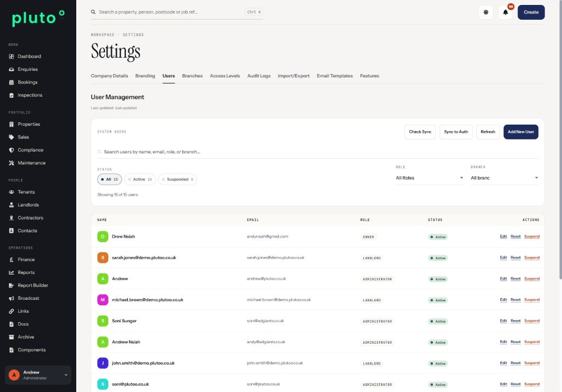
Task: Open the Features tab
Action: 369,76
